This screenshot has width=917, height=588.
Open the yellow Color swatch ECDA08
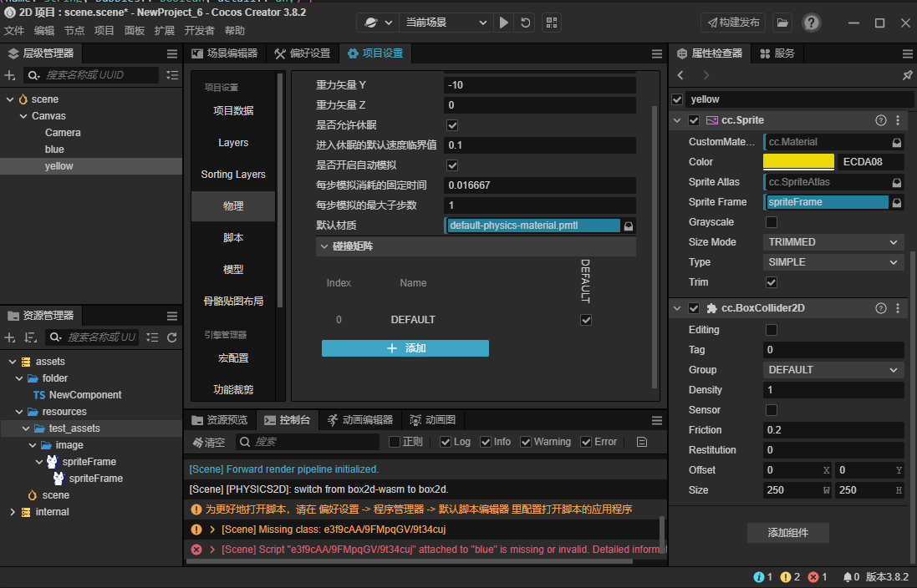click(797, 161)
